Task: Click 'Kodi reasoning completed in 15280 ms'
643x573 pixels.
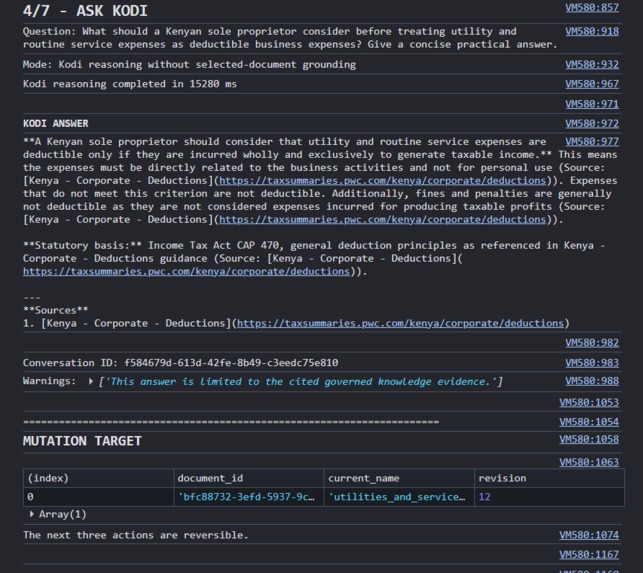Action: [130, 84]
